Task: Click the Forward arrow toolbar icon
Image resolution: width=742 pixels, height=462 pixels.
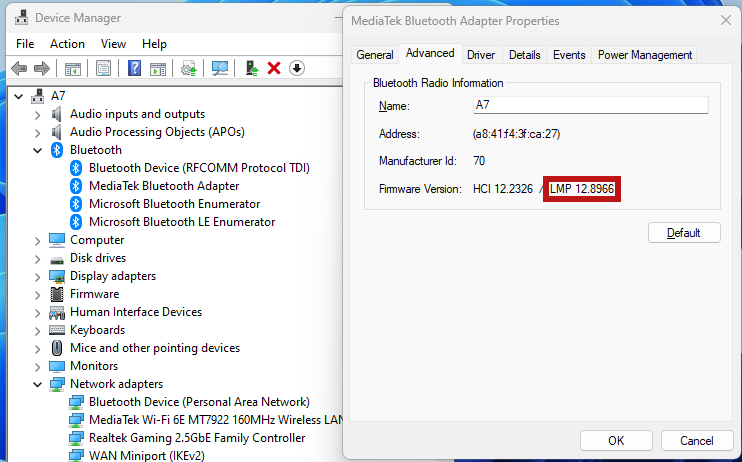Action: 42,69
